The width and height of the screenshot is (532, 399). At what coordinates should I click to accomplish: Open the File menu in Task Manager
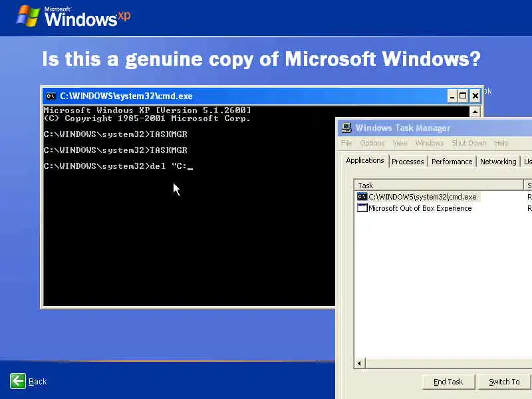click(346, 143)
